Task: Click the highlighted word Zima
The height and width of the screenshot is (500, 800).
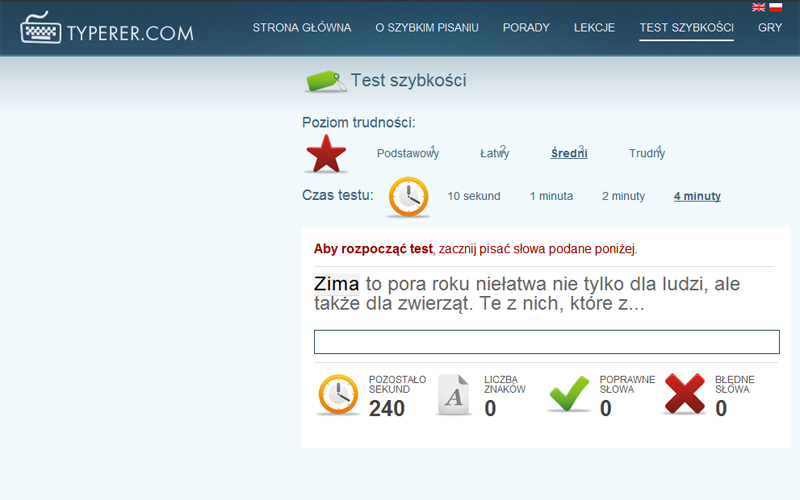Action: (x=336, y=284)
